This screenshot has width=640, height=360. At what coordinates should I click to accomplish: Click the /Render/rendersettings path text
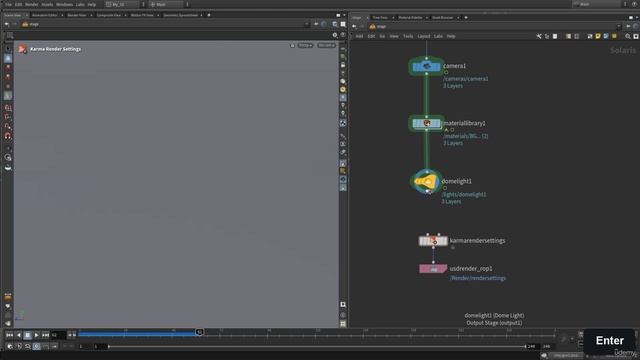[x=478, y=278]
